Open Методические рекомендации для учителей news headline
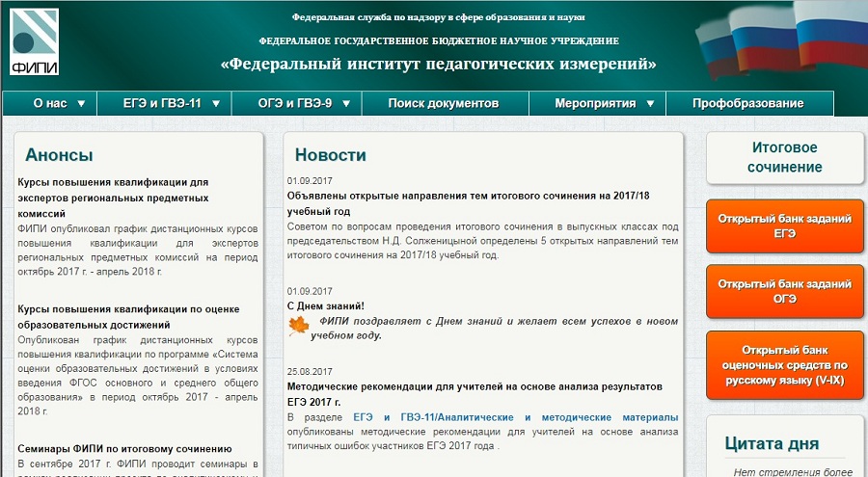This screenshot has width=868, height=477. coord(475,394)
